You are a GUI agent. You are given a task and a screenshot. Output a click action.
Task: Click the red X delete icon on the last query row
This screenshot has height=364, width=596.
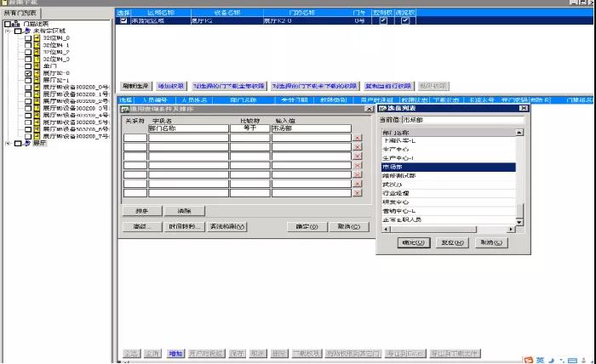click(357, 194)
